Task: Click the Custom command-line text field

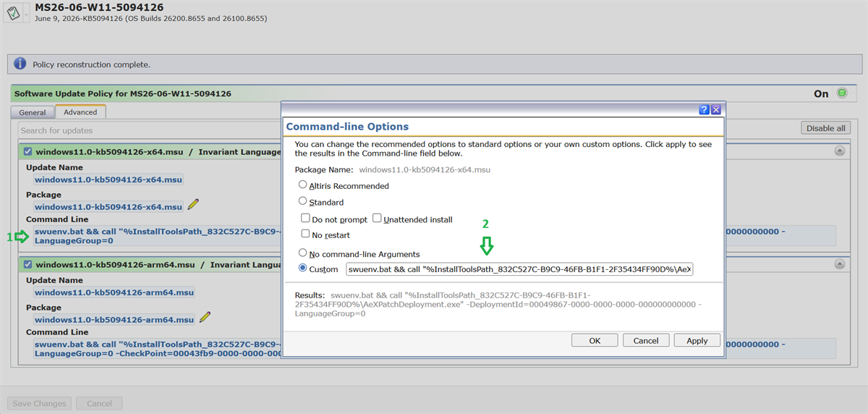Action: (519, 269)
